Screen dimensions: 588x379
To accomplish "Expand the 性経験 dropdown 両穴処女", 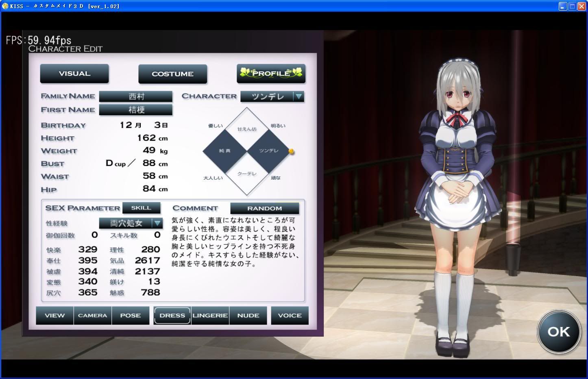I will (x=131, y=223).
